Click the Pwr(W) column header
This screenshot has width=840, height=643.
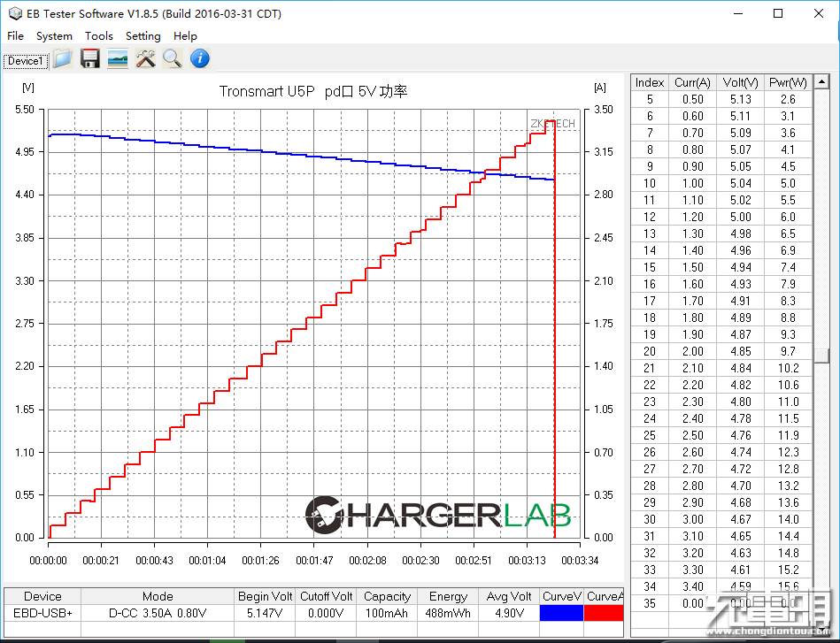788,82
